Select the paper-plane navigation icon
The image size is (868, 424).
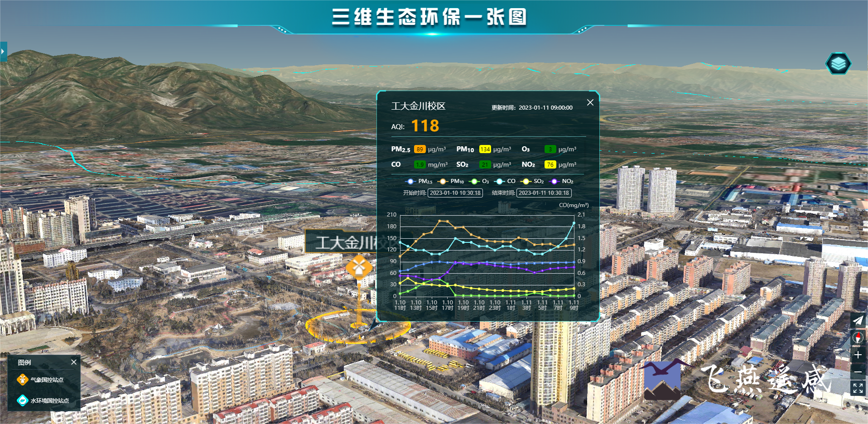(x=858, y=320)
